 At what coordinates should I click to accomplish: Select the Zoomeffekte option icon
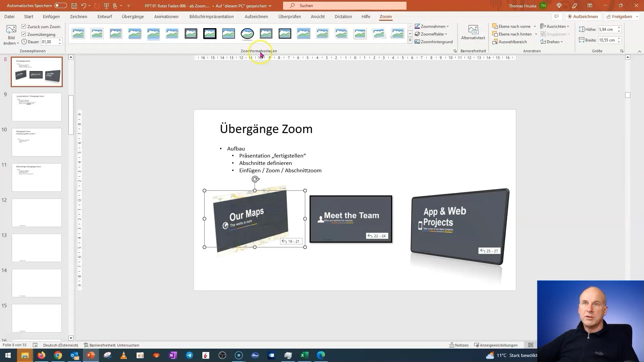pos(417,34)
